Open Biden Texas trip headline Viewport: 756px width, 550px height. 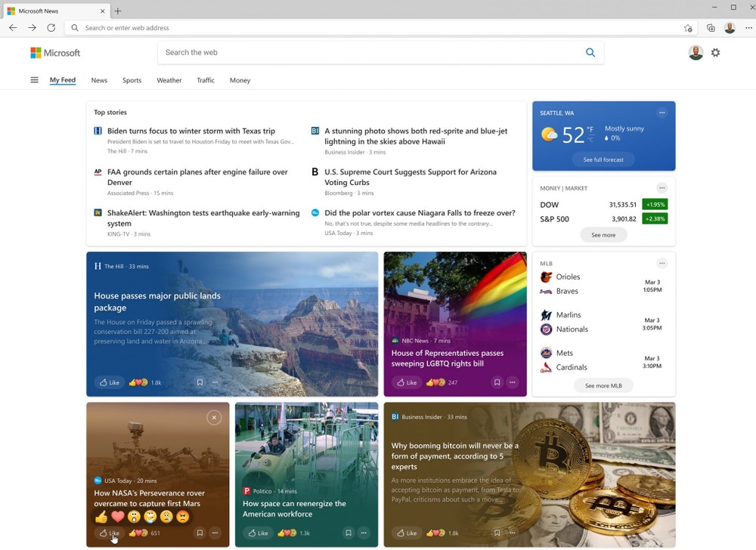tap(191, 131)
